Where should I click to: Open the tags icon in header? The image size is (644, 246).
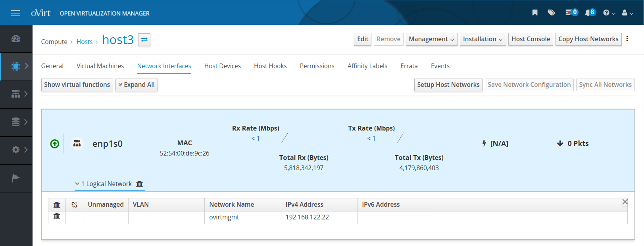[x=551, y=13]
